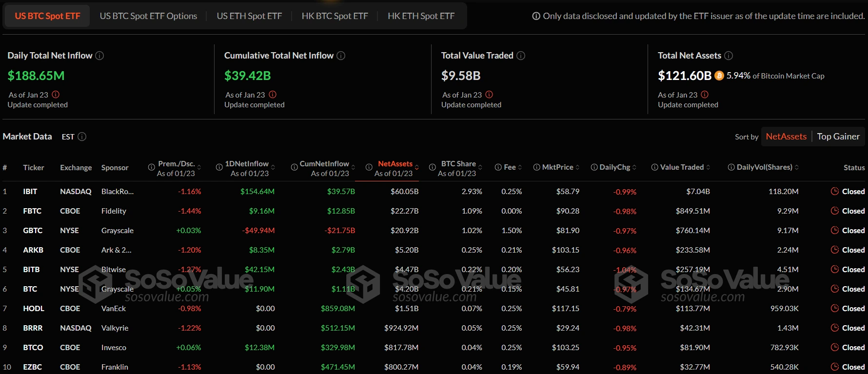The height and width of the screenshot is (374, 868).
Task: Sort by Value Traded using its sort arrows
Action: coord(708,167)
